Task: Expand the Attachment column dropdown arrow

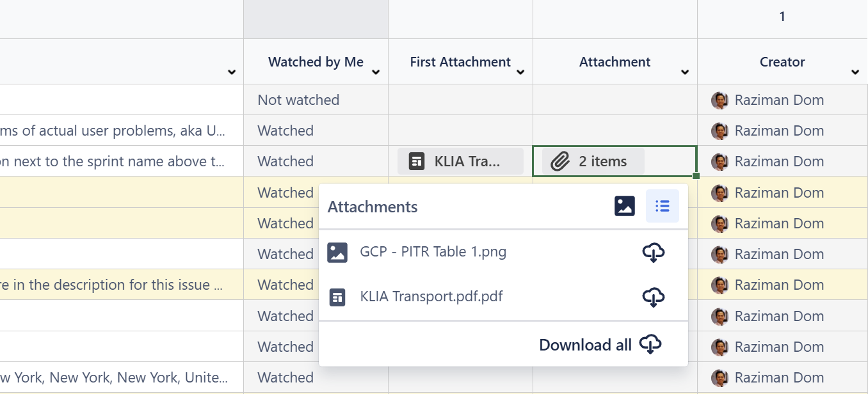Action: 685,72
